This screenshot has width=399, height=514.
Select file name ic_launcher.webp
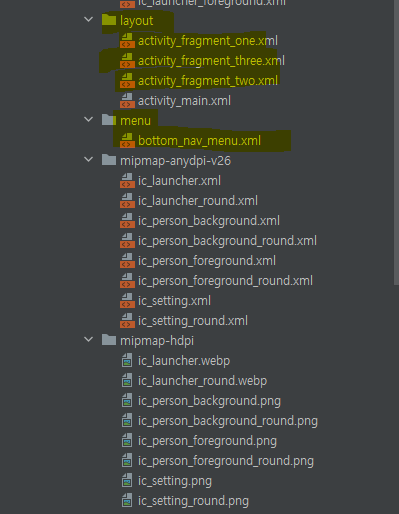coord(184,361)
